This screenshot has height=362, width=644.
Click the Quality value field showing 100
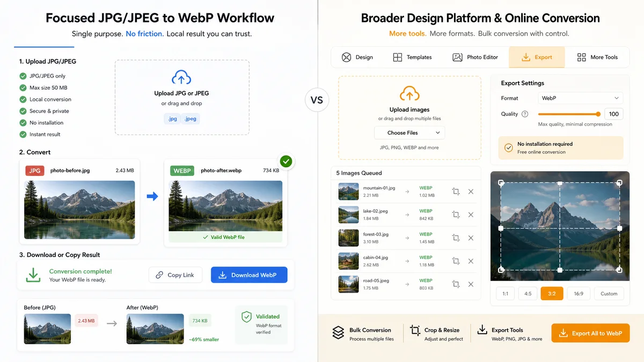click(614, 114)
